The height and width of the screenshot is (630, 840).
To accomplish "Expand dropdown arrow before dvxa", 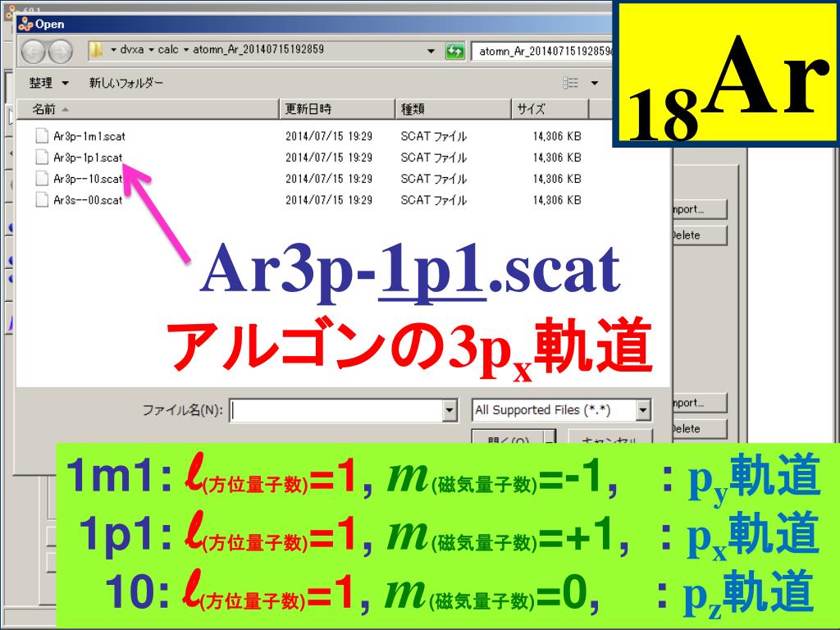I will [x=113, y=50].
